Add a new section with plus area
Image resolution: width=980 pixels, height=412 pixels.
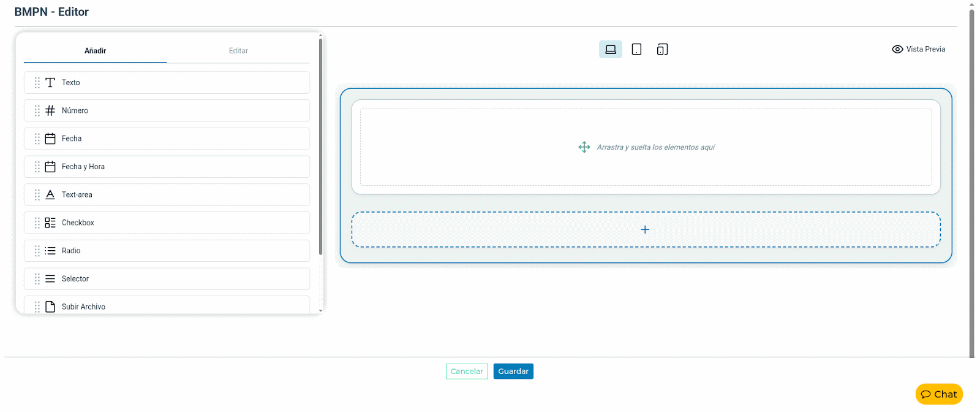pos(645,230)
